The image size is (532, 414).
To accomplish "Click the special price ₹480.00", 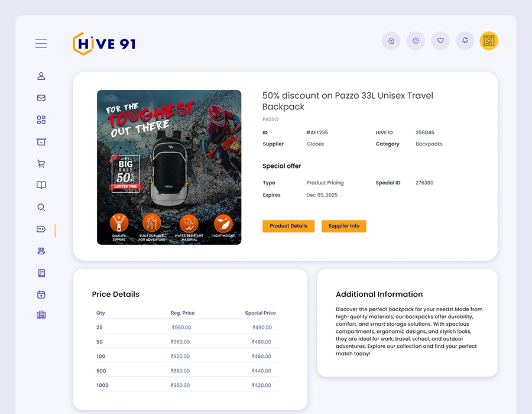I will click(x=261, y=342).
